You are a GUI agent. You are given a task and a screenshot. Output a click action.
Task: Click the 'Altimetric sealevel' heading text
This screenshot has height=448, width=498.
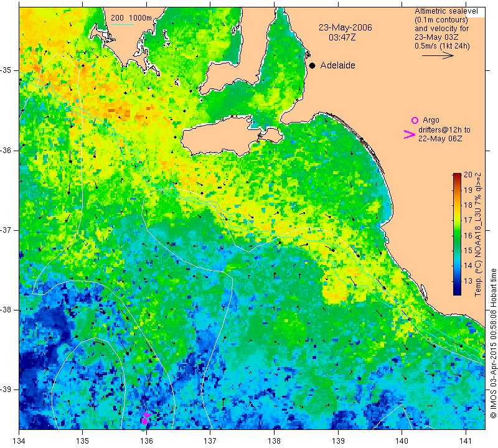click(446, 11)
